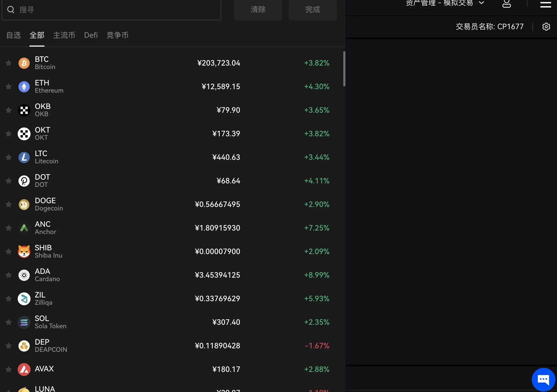The height and width of the screenshot is (392, 557).
Task: Click the Dogecoin coin icon
Action: coord(24,205)
